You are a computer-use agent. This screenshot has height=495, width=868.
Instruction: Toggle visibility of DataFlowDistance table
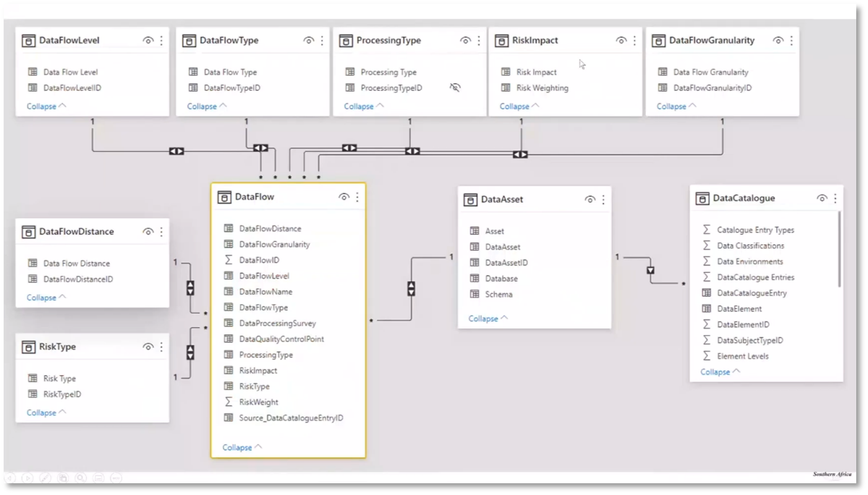[148, 232]
